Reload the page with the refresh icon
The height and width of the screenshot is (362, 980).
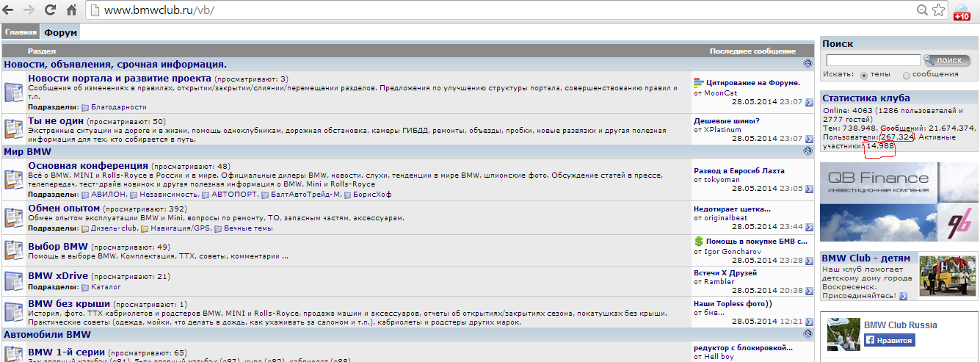pyautogui.click(x=50, y=10)
